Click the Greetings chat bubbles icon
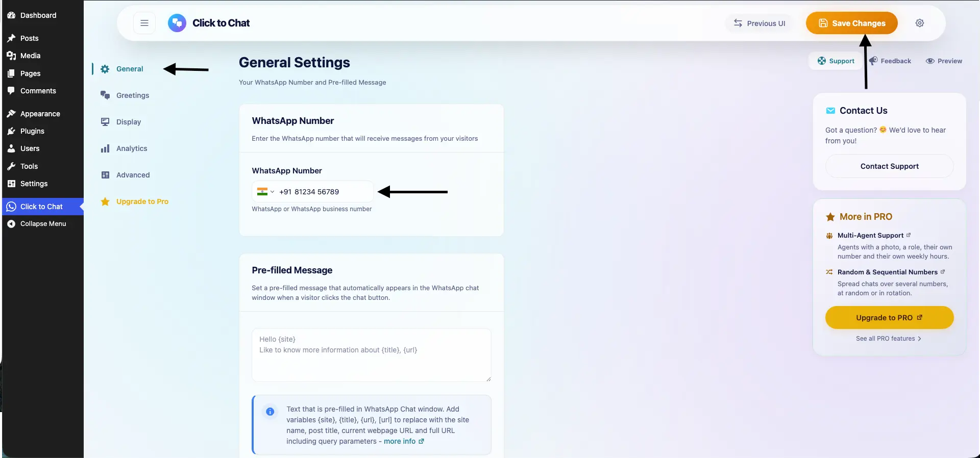The height and width of the screenshot is (458, 980). point(105,95)
